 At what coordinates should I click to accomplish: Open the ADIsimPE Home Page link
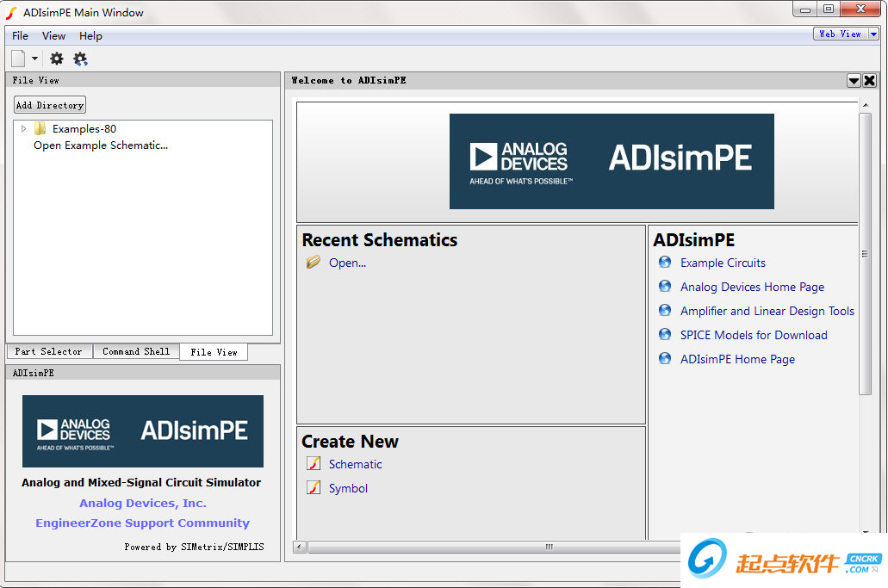(x=737, y=359)
